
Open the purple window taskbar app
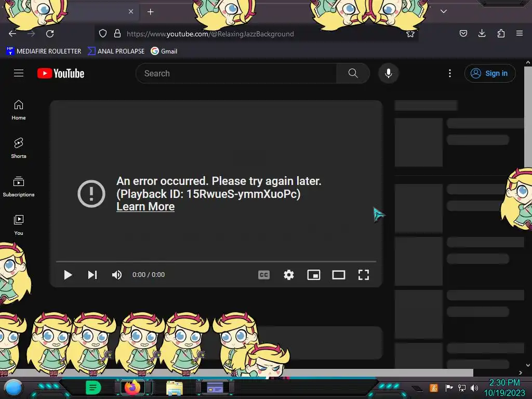pos(215,388)
